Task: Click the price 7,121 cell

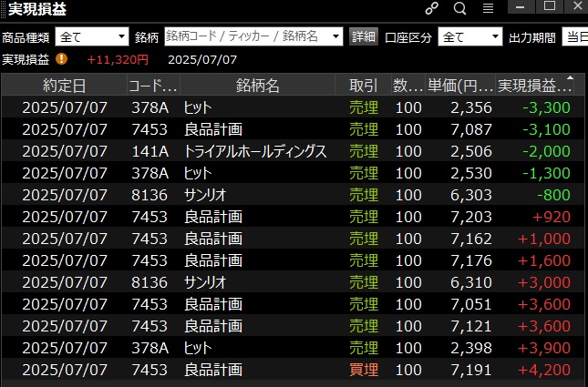Action: pos(471,326)
